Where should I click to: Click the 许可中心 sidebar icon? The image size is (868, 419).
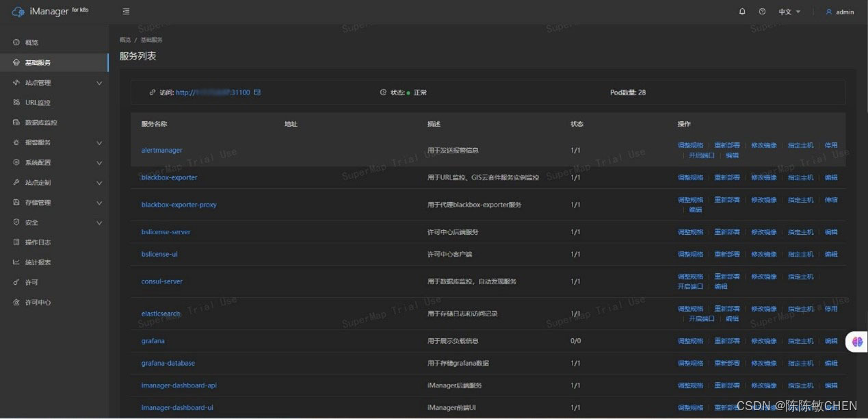(16, 302)
